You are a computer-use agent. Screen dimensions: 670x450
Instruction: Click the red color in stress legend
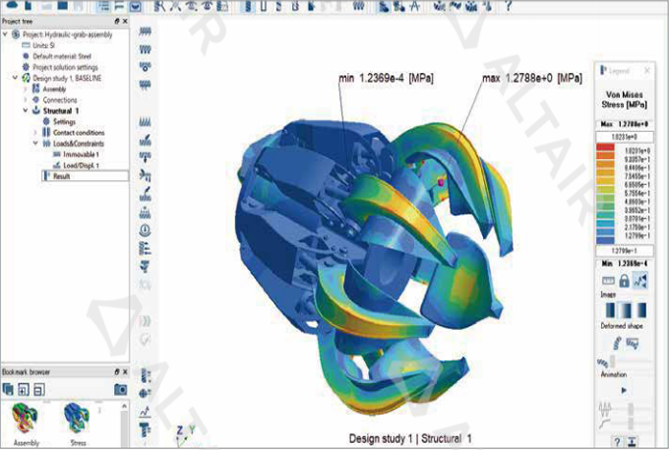[x=606, y=149]
